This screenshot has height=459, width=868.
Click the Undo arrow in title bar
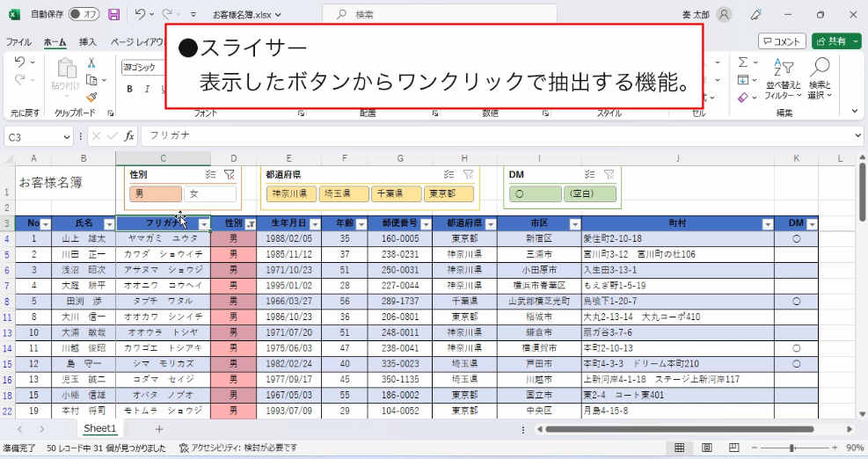[x=140, y=14]
